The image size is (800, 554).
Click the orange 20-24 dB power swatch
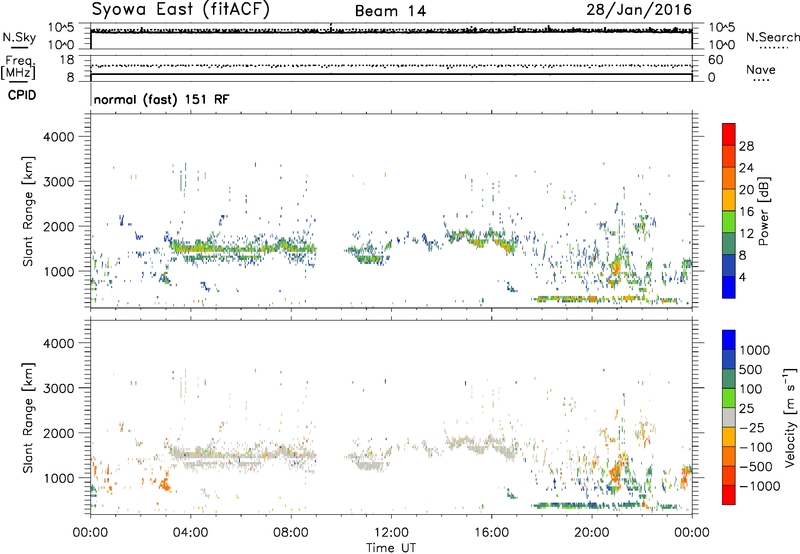pos(728,178)
